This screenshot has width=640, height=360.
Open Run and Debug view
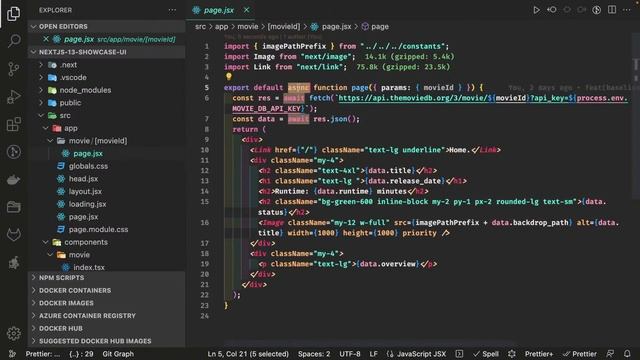click(x=13, y=97)
